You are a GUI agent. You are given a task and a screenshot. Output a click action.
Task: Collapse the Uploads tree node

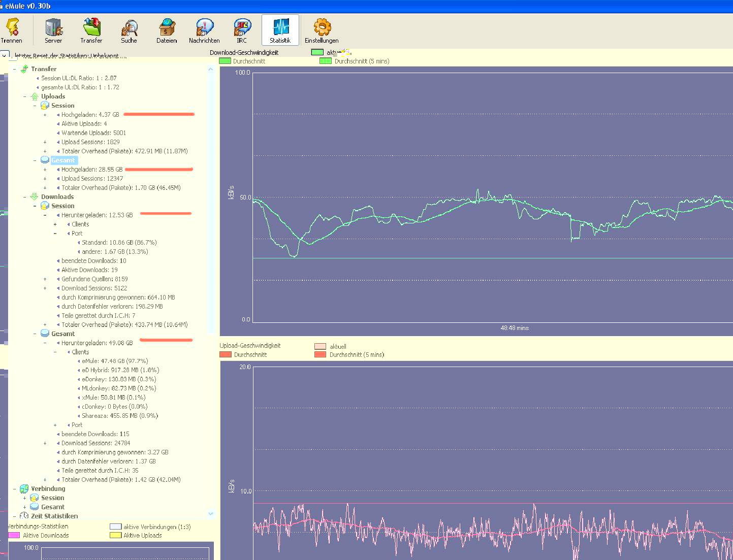pos(24,96)
